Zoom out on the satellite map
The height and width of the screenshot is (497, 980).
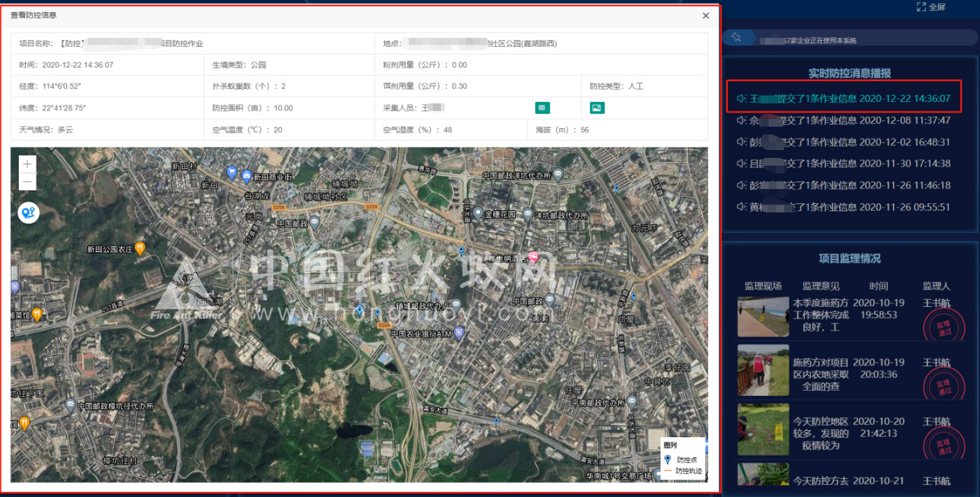tap(27, 183)
